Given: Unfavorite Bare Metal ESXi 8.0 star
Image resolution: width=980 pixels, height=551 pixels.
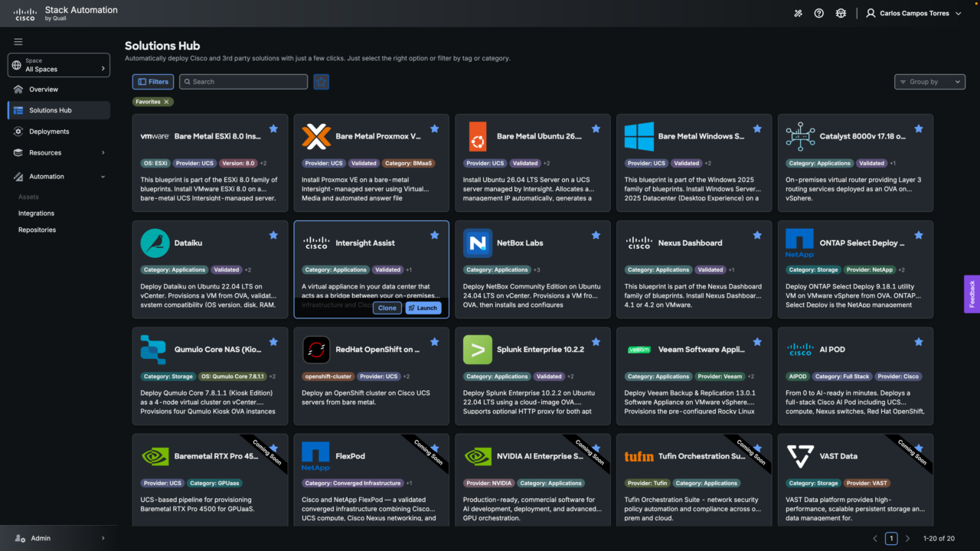Looking at the screenshot, I should pos(273,129).
